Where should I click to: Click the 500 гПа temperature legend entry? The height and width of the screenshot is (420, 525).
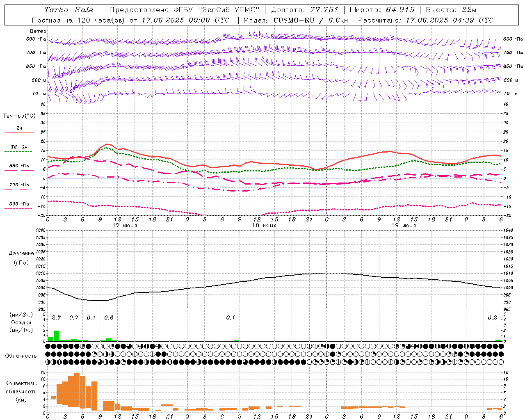(19, 204)
